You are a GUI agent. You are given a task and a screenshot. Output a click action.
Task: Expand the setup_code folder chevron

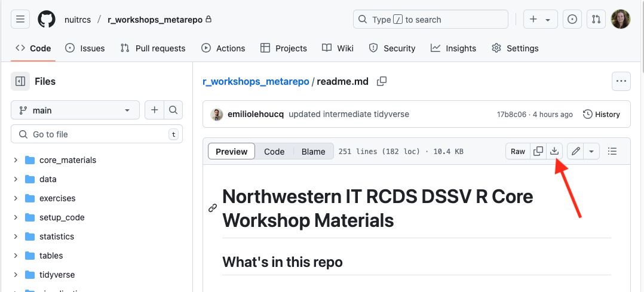[16, 217]
